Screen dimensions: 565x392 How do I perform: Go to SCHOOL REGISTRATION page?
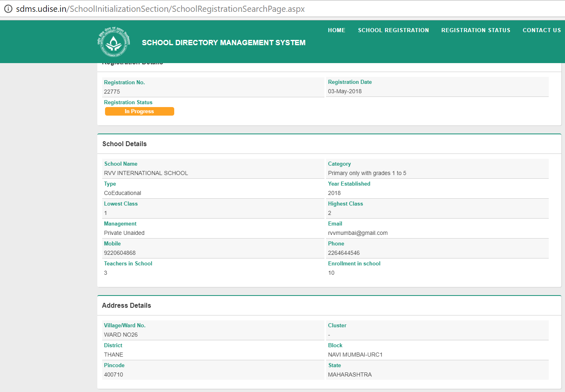click(x=393, y=30)
